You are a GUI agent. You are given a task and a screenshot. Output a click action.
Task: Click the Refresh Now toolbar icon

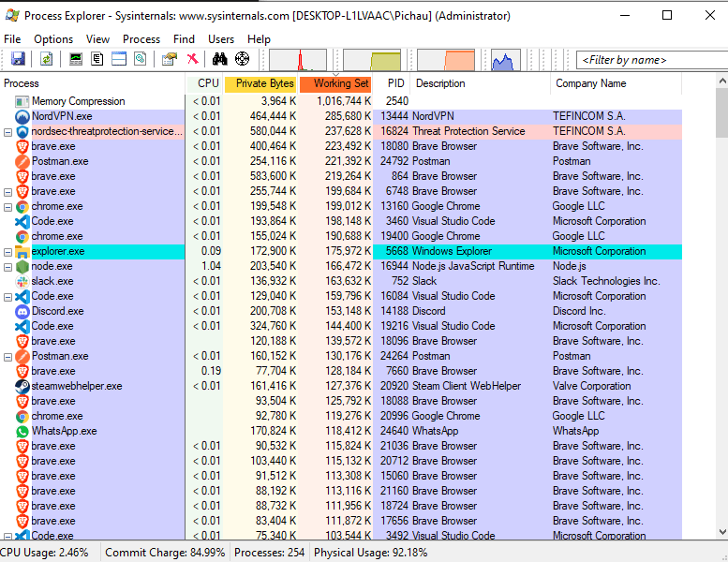coord(46,59)
